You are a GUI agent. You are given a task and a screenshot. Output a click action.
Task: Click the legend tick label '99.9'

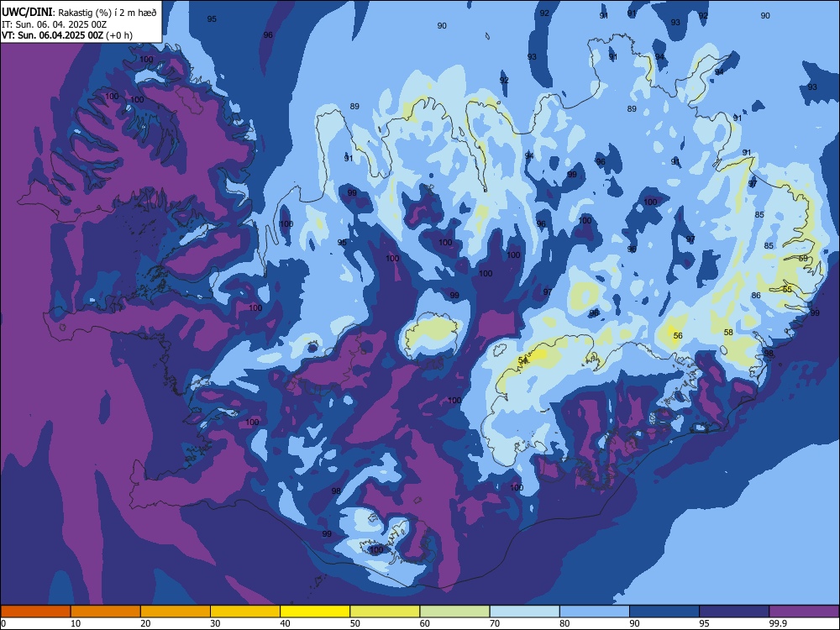click(x=778, y=623)
